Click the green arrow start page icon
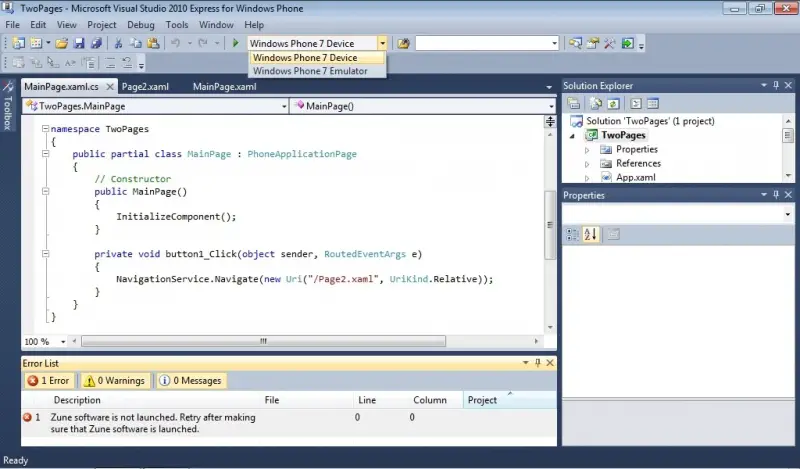This screenshot has width=800, height=469. click(x=628, y=43)
